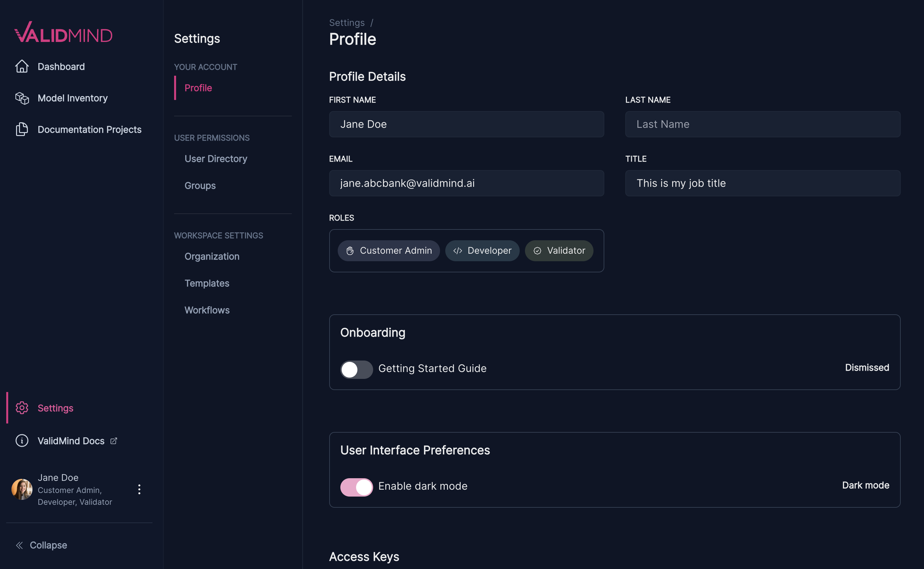Open the User Directory section
The image size is (924, 569).
click(216, 158)
